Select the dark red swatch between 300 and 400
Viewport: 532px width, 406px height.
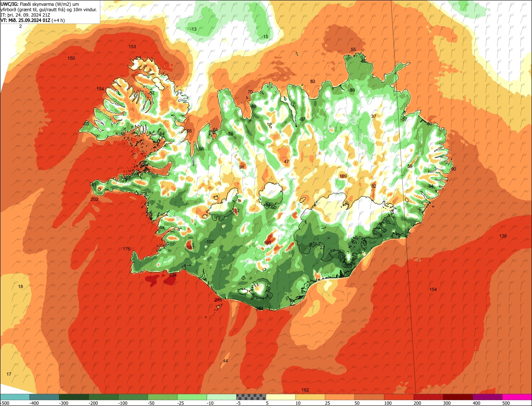[x=458, y=396]
